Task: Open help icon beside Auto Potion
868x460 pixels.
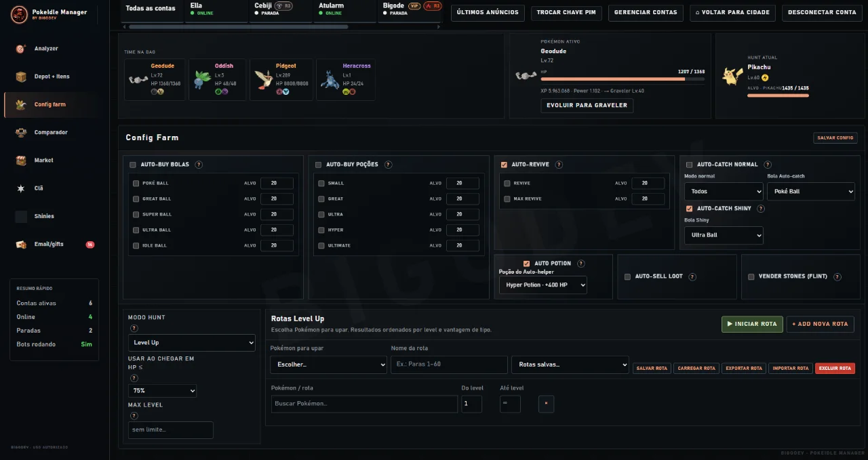Action: click(x=581, y=264)
